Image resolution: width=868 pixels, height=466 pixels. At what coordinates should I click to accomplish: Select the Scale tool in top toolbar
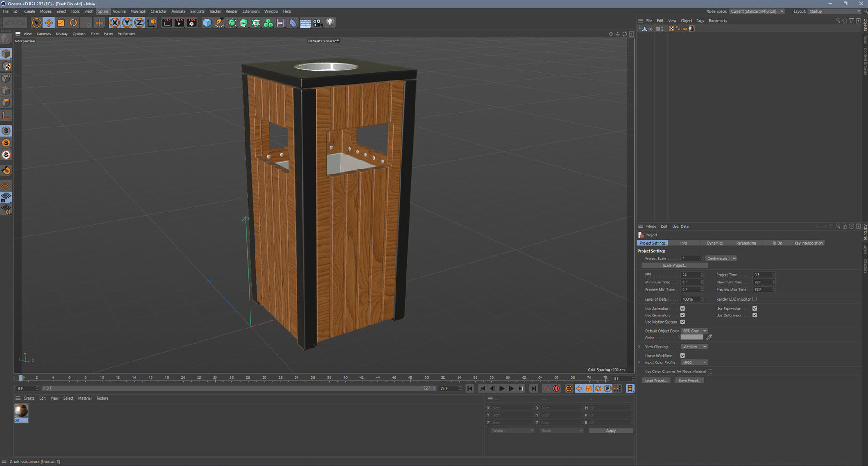pyautogui.click(x=61, y=23)
